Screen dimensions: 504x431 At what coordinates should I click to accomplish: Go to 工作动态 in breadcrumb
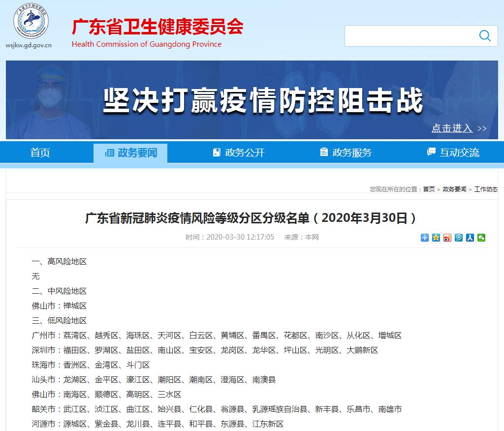486,189
